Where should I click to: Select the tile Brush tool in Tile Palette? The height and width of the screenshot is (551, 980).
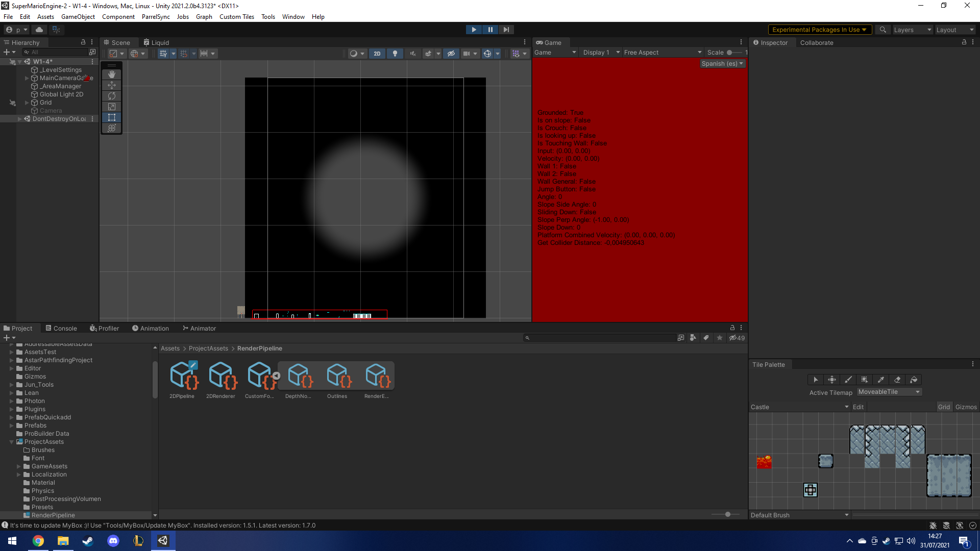(x=848, y=380)
